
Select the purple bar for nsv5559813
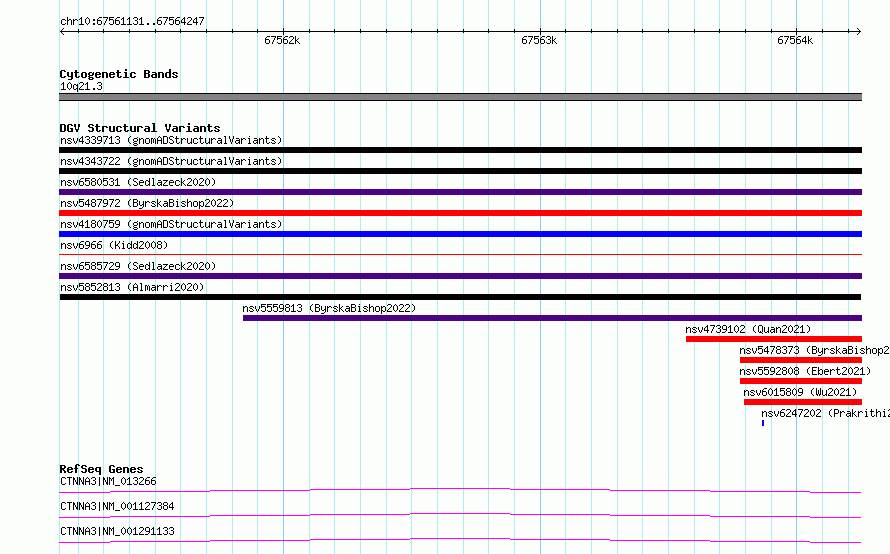[x=552, y=318]
